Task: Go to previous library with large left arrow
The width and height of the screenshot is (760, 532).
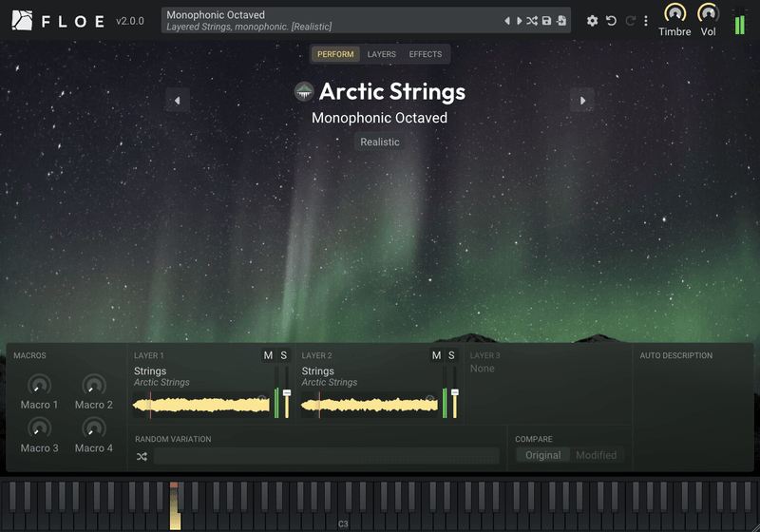Action: click(x=178, y=101)
